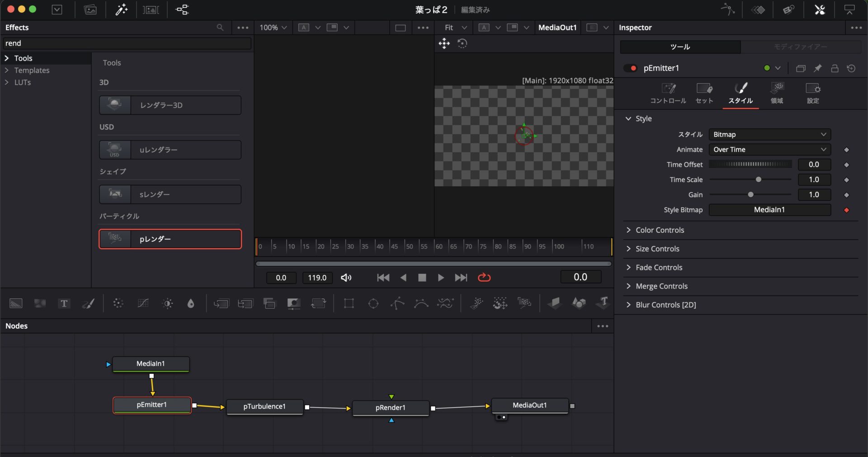This screenshot has width=868, height=457.
Task: Click the Paint brush tool icon
Action: coord(88,303)
